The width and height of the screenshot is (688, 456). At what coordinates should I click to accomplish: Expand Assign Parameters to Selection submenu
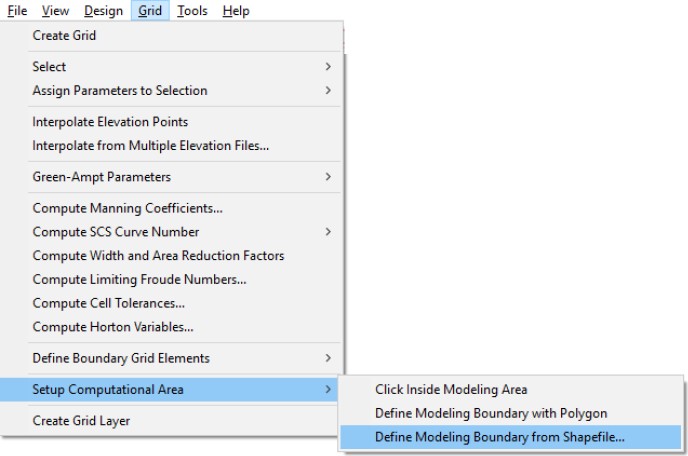120,91
